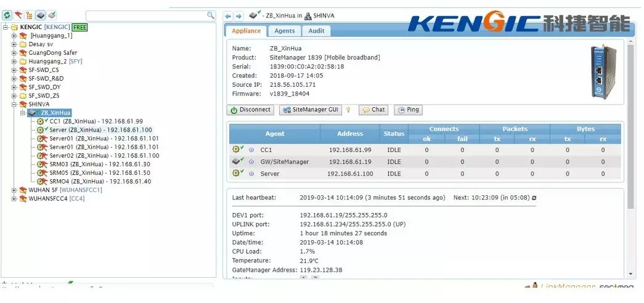Click the Ping button
Viewport: 644px width, 303px height.
point(408,110)
